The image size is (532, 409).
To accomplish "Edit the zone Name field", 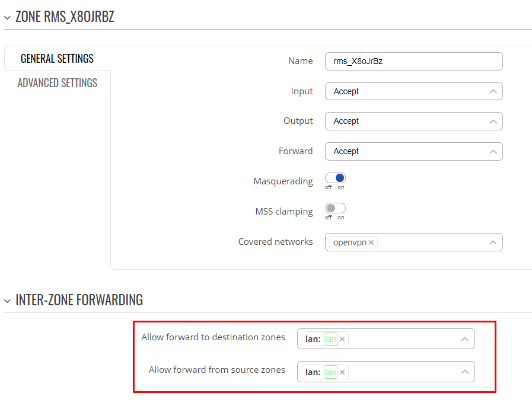I will click(x=413, y=62).
